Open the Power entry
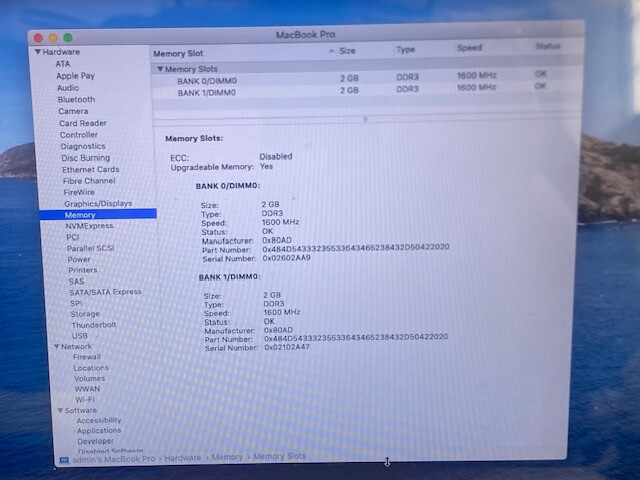Image resolution: width=640 pixels, height=480 pixels. click(x=79, y=259)
